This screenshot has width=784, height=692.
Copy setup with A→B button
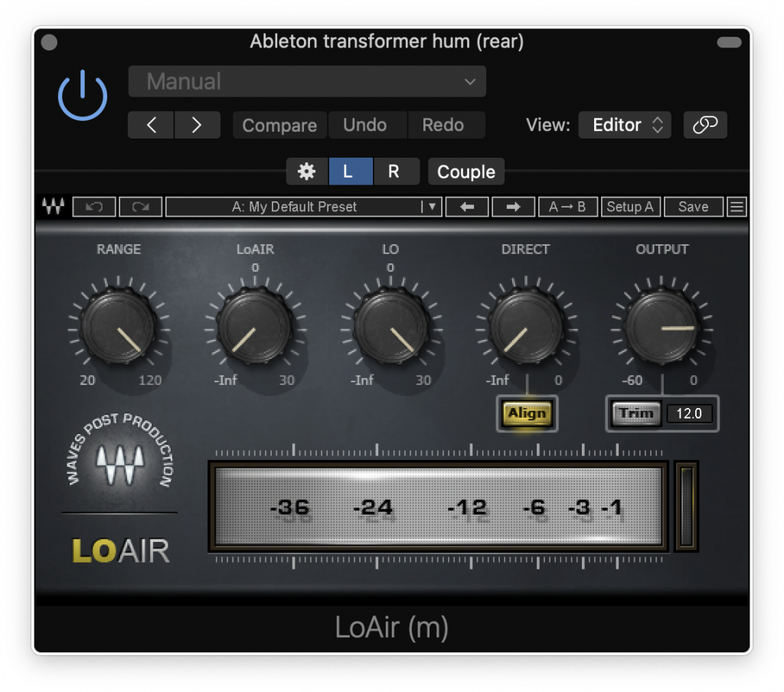tap(567, 207)
